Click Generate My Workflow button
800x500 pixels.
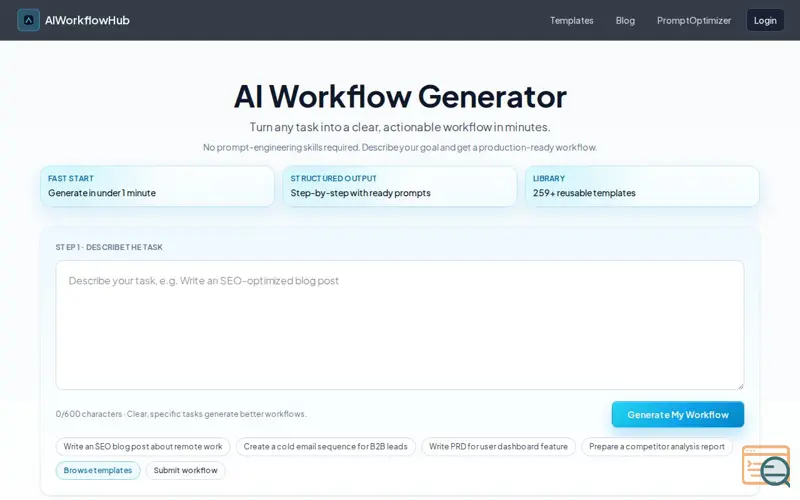point(678,414)
